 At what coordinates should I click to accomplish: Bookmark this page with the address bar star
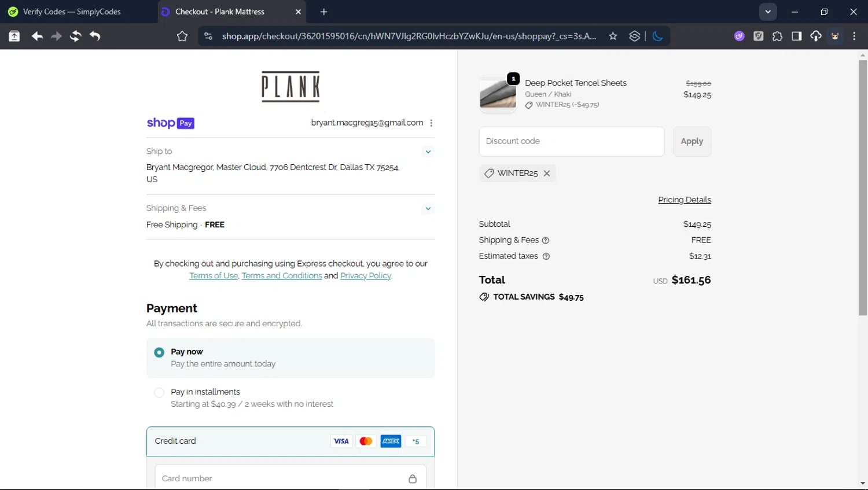[x=613, y=36]
